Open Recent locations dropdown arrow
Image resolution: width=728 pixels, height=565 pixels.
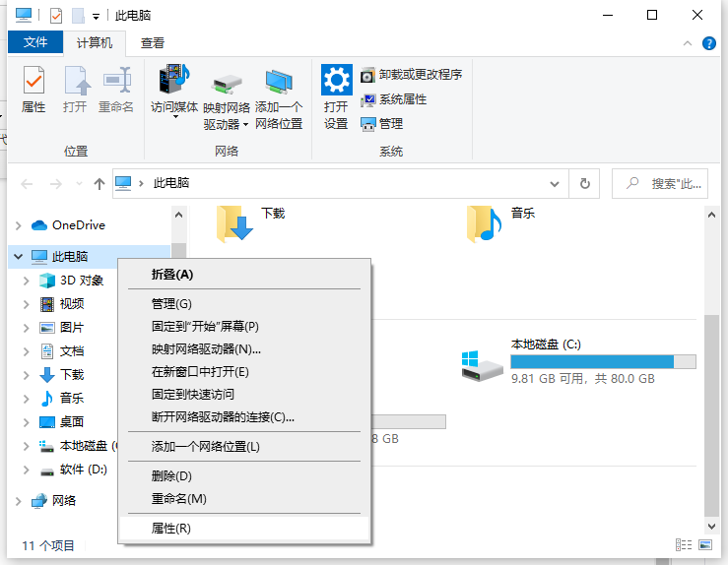tap(80, 184)
